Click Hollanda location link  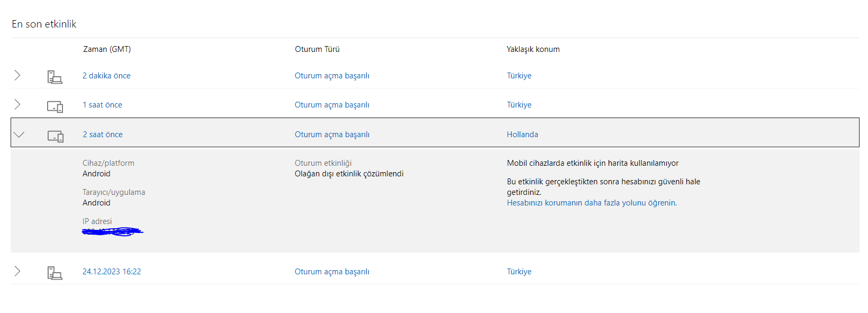522,135
